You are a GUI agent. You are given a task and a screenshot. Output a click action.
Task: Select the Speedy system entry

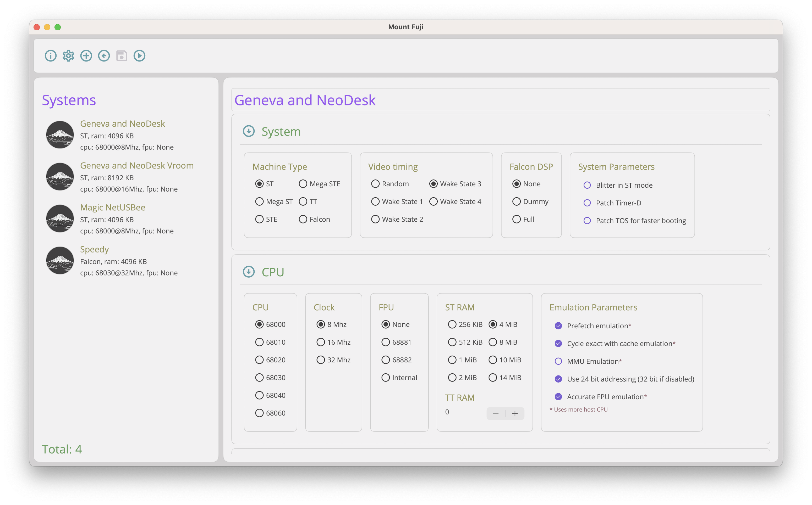pyautogui.click(x=95, y=250)
